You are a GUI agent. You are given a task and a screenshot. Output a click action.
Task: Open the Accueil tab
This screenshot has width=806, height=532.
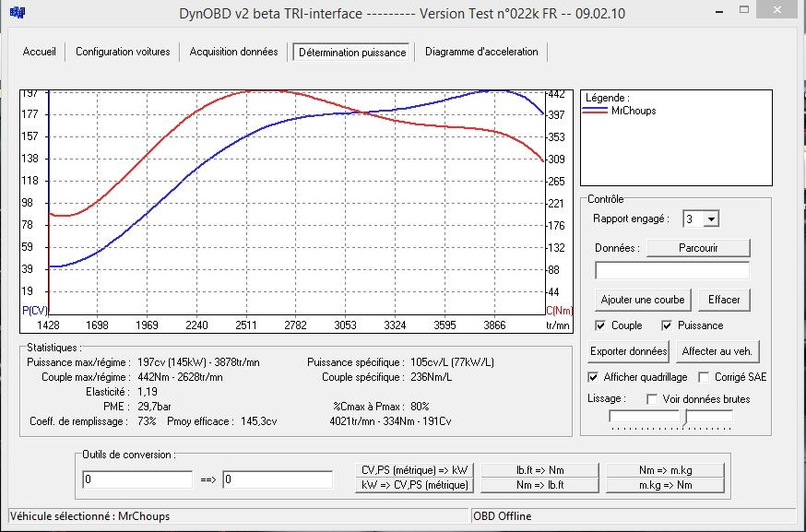[39, 52]
